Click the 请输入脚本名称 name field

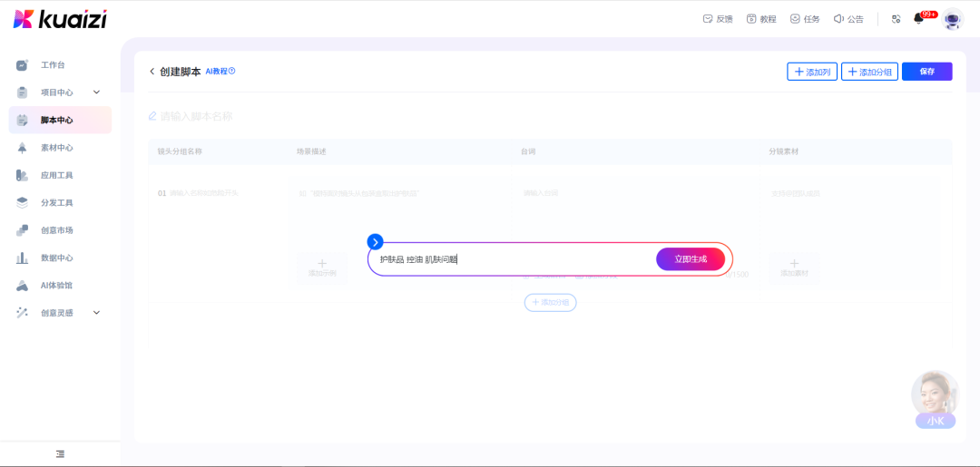196,117
